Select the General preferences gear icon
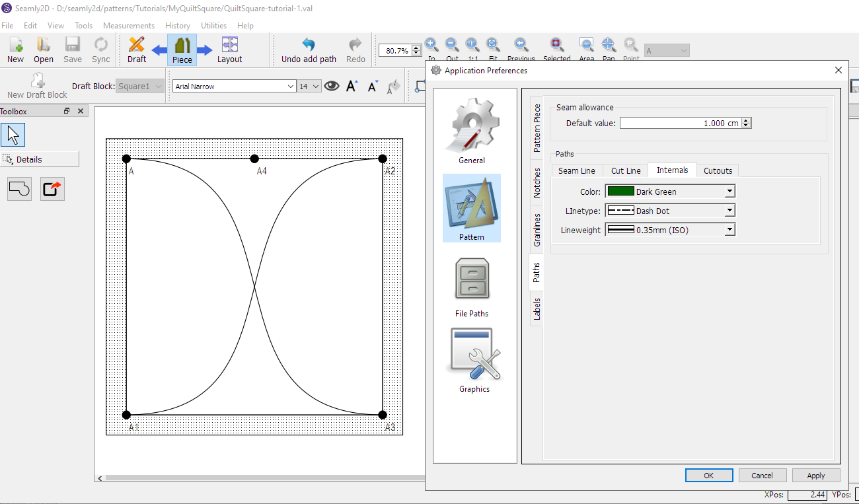The width and height of the screenshot is (859, 504). pyautogui.click(x=472, y=130)
